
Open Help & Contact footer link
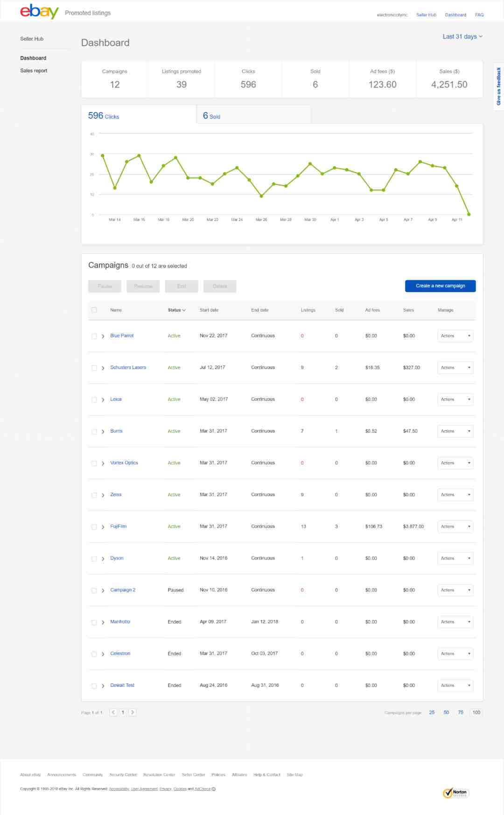pos(267,774)
